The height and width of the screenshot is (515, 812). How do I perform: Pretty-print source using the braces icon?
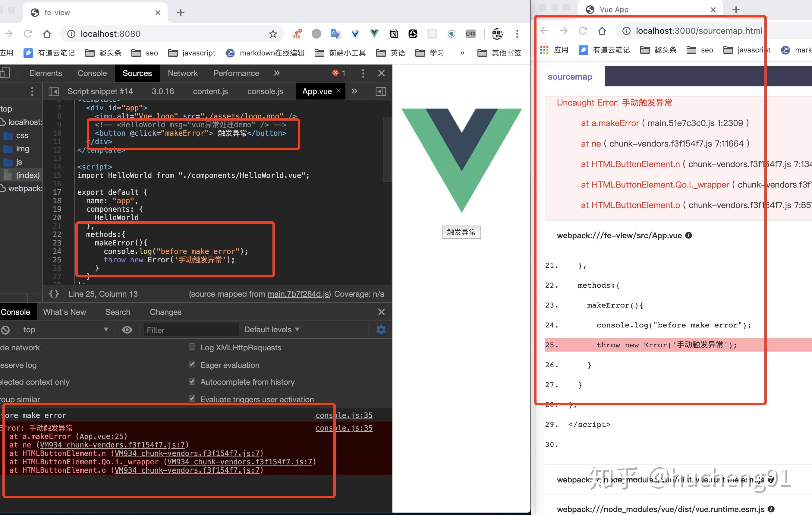pyautogui.click(x=54, y=294)
